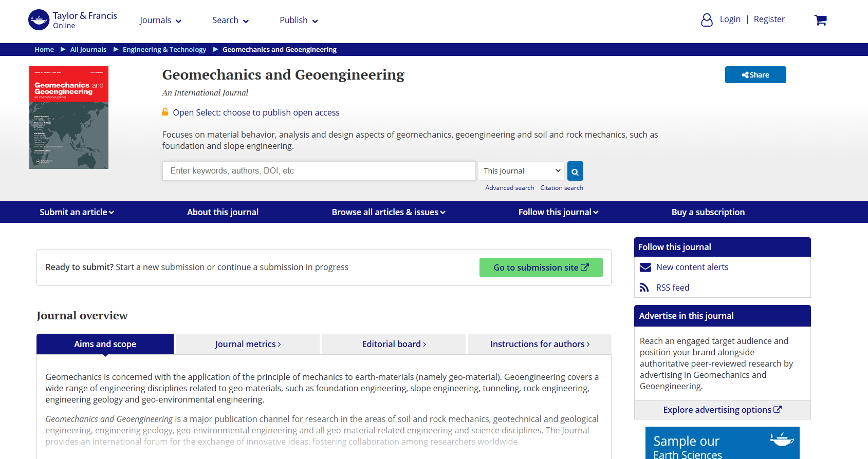This screenshot has height=459, width=868.
Task: Switch to the Journal metrics tab
Action: [x=248, y=344]
